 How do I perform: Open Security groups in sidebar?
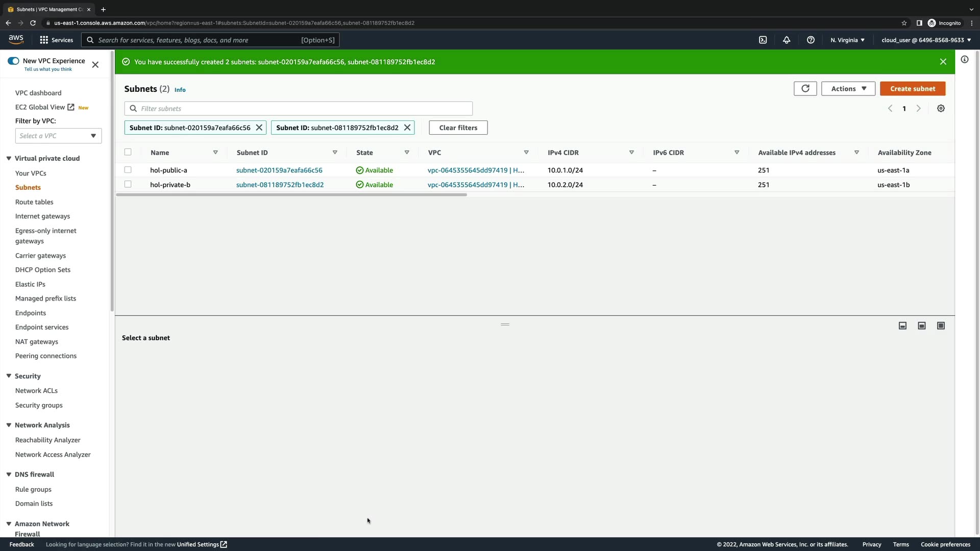point(39,405)
